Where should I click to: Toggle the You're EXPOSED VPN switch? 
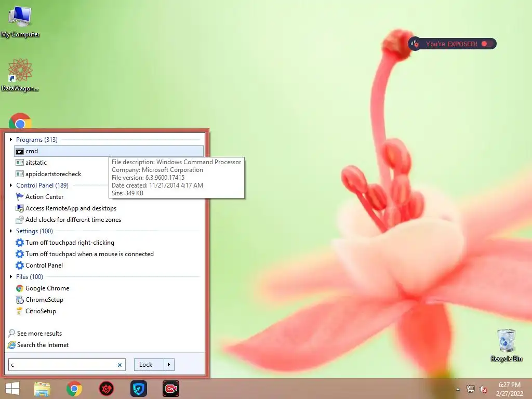486,44
